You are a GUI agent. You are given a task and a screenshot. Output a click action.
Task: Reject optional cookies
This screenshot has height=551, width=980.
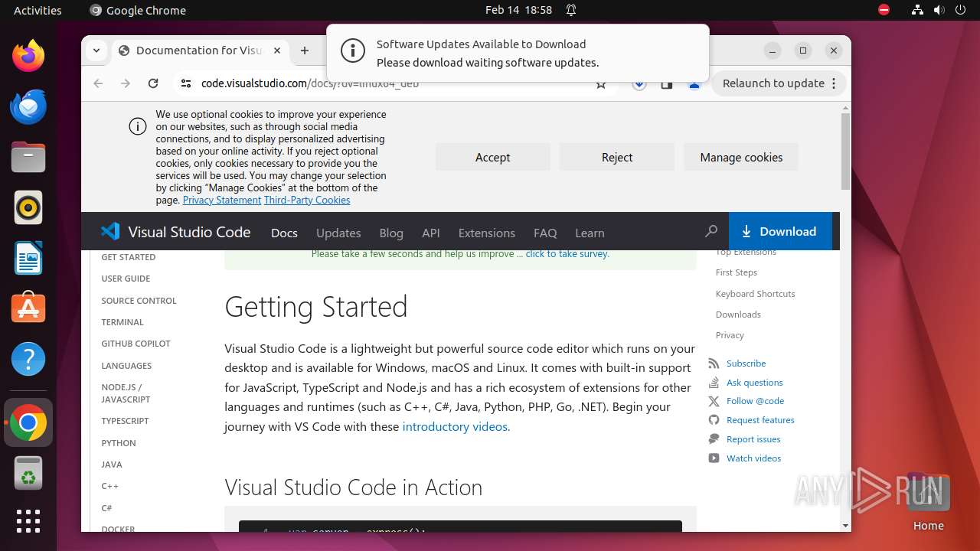(617, 157)
